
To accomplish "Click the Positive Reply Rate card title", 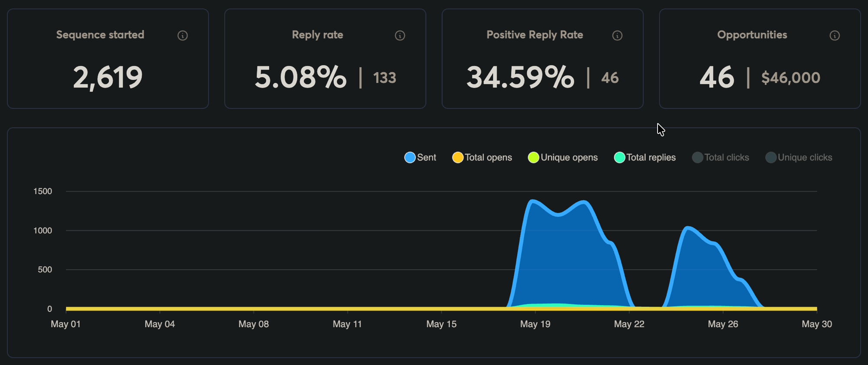I will tap(535, 35).
